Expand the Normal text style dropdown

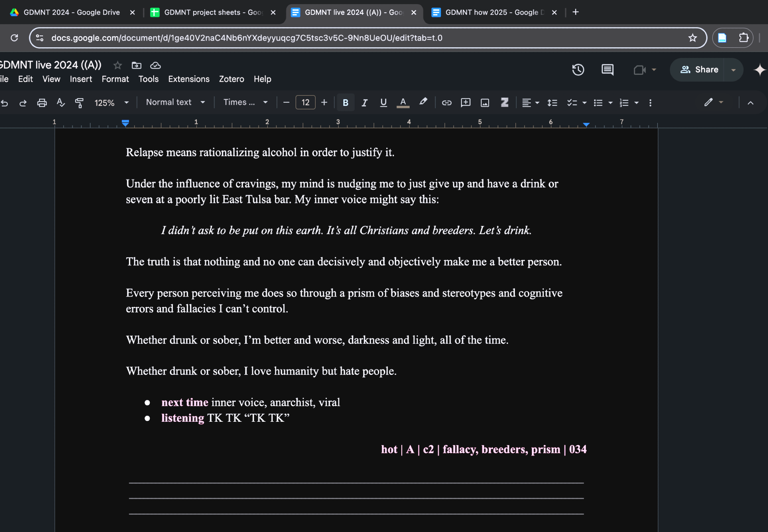coord(175,102)
